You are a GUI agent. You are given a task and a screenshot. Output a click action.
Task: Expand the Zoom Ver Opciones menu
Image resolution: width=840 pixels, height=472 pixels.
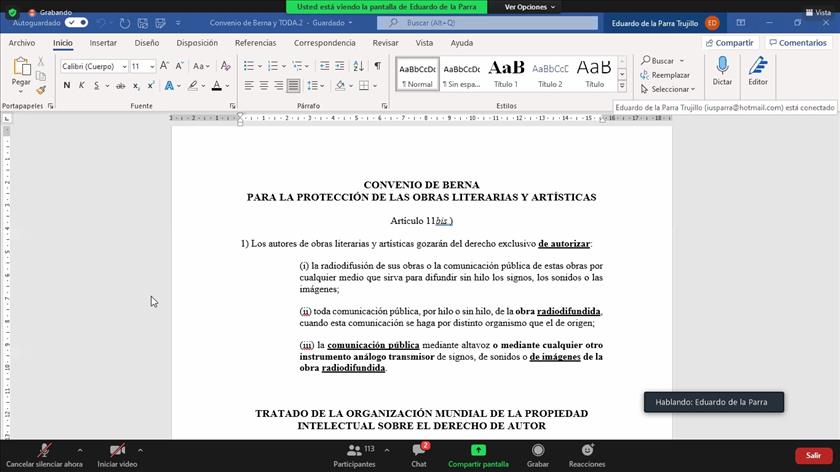coord(529,7)
